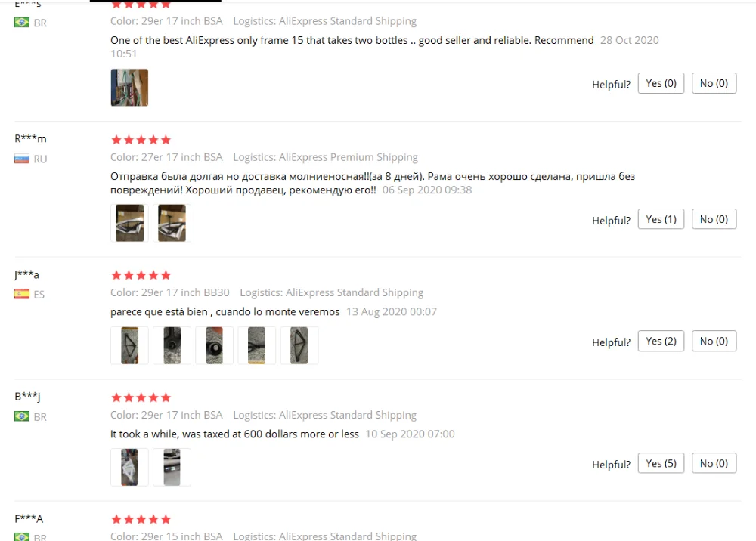View R***m's second frame photo thumbnail
This screenshot has height=541, width=756.
172,223
